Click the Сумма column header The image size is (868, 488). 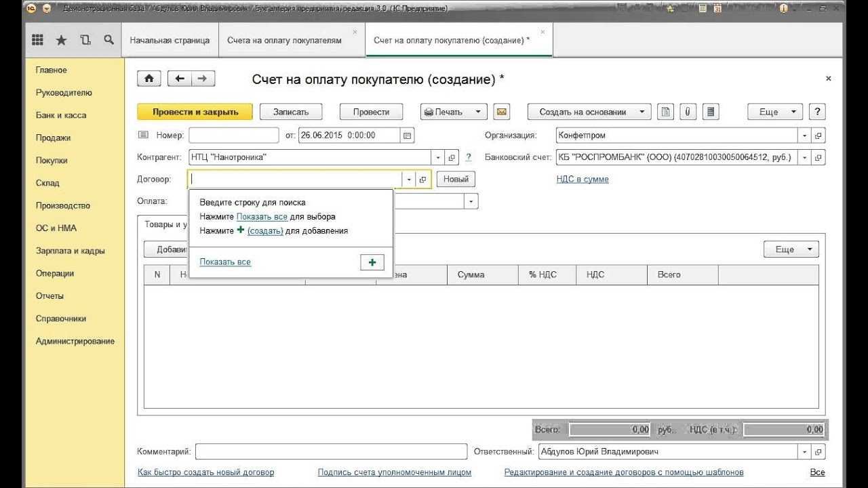tap(483, 274)
